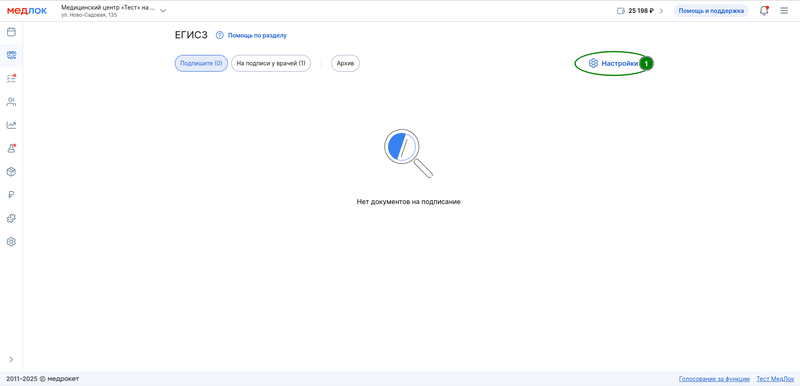Click Нет документов на подписание text
The height and width of the screenshot is (386, 800).
tap(409, 202)
